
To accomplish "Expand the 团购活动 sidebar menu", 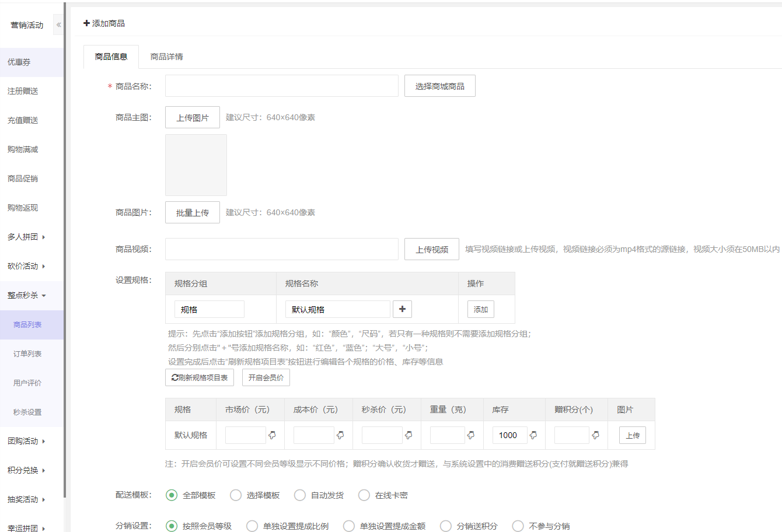I will point(26,441).
